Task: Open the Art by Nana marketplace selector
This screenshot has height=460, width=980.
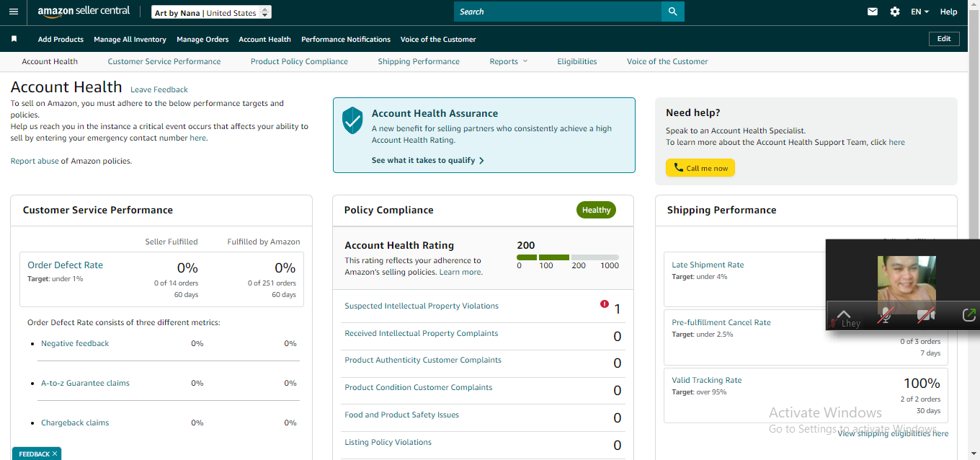Action: coord(212,12)
